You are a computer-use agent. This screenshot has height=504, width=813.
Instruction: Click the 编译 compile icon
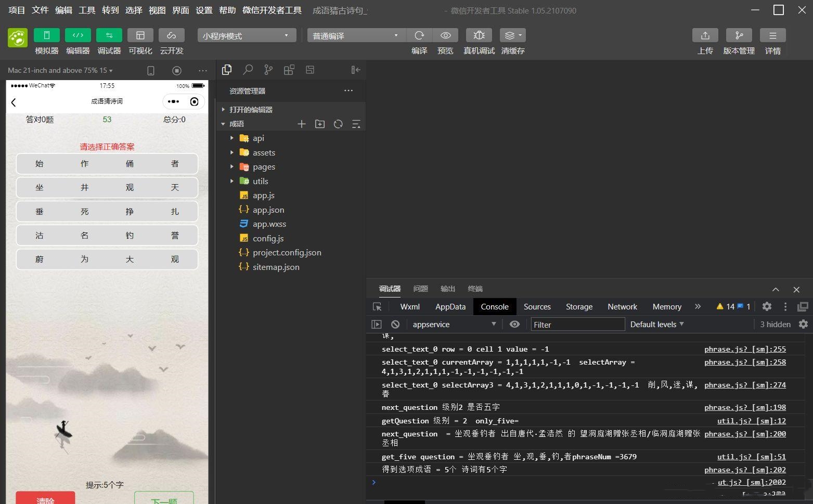(x=419, y=35)
